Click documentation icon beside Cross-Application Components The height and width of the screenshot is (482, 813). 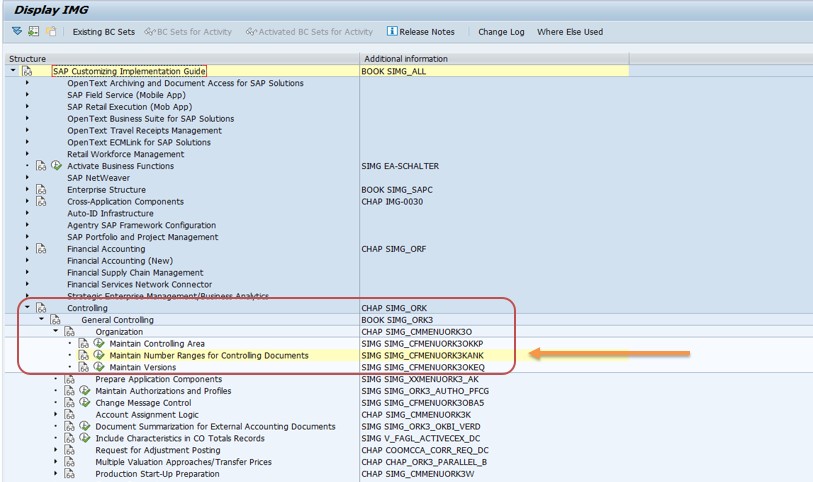[x=41, y=202]
